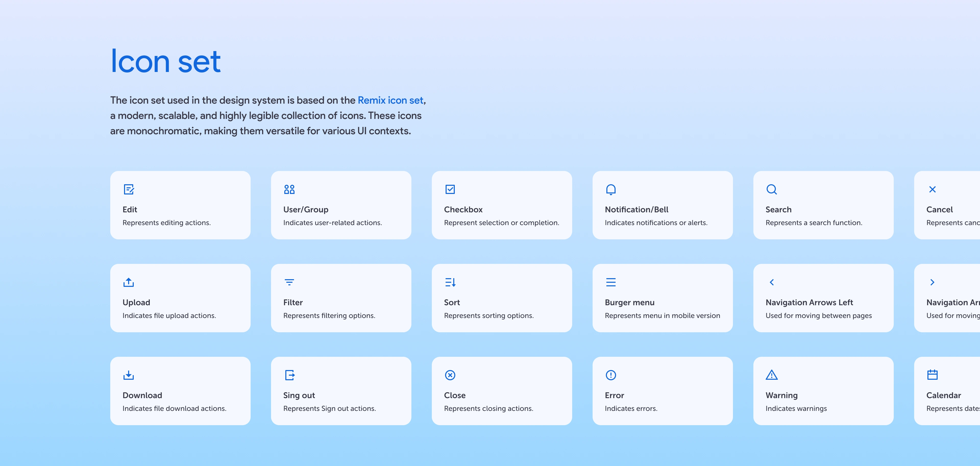The height and width of the screenshot is (466, 980).
Task: Click the Icon set page heading
Action: pos(165,61)
